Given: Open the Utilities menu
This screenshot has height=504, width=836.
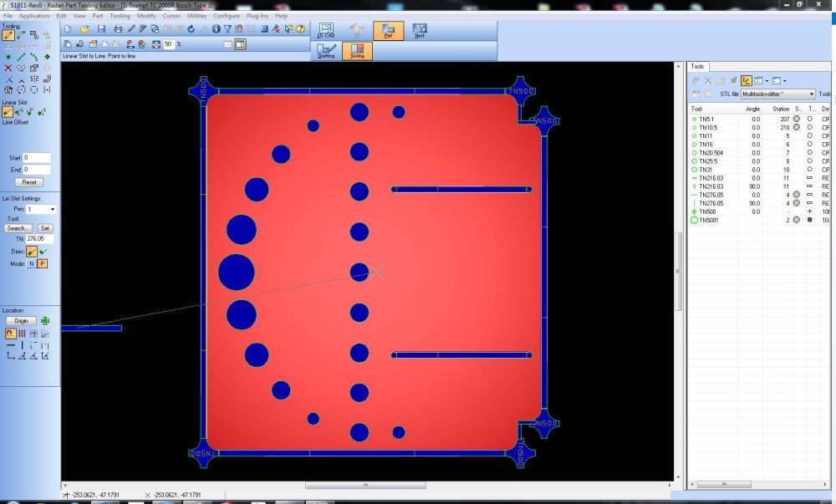Looking at the screenshot, I should (196, 15).
